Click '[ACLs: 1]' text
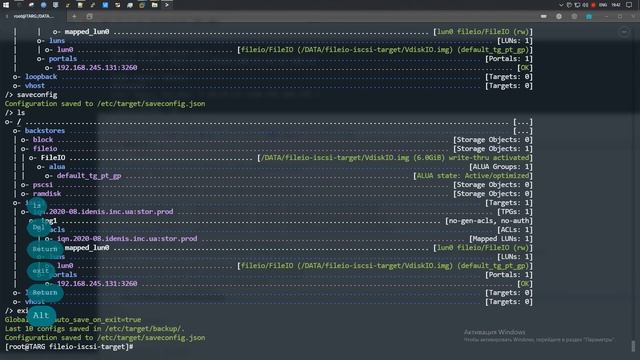 point(515,229)
